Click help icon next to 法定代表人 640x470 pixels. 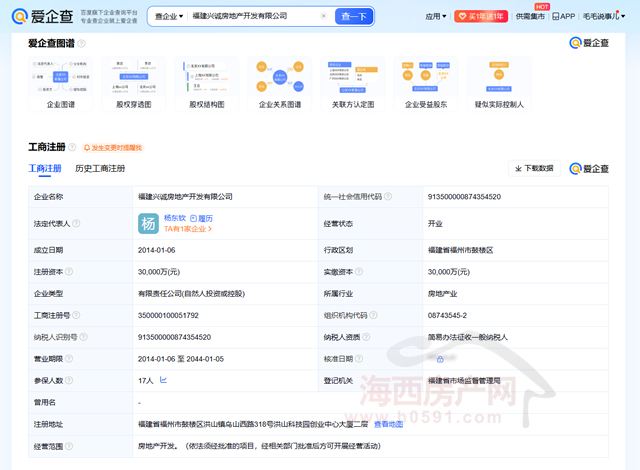(x=76, y=224)
